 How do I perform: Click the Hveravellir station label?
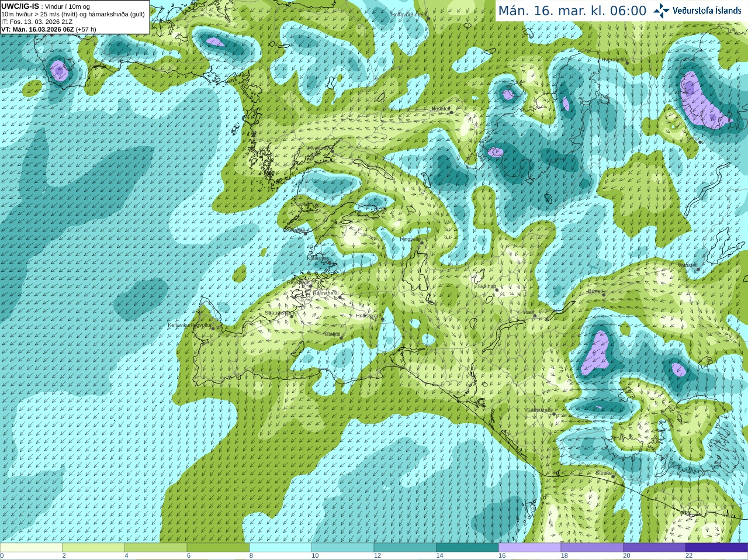point(614,60)
